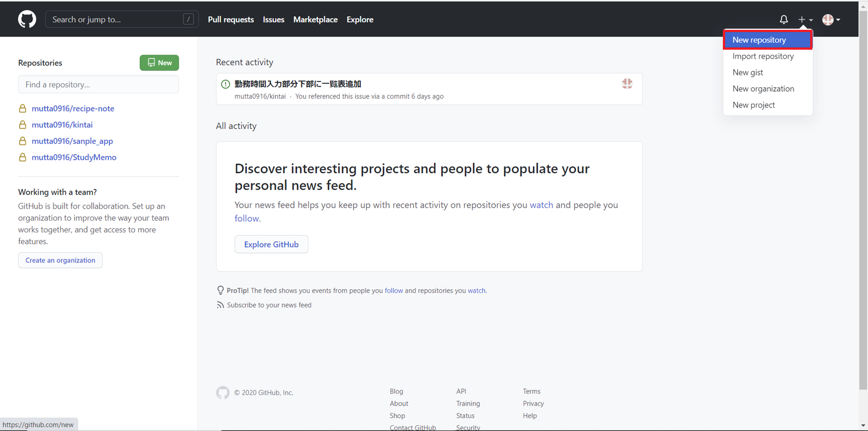Open the Help footer link
The height and width of the screenshot is (431, 868).
click(x=530, y=416)
